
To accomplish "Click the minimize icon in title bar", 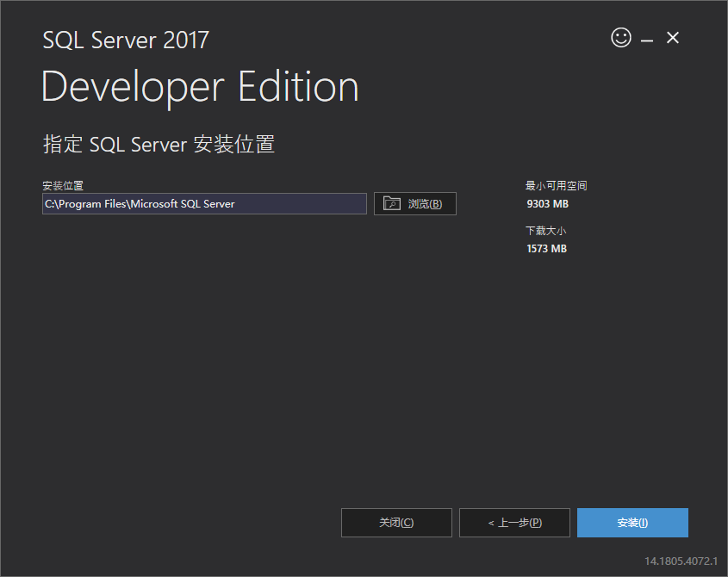I will pos(645,38).
